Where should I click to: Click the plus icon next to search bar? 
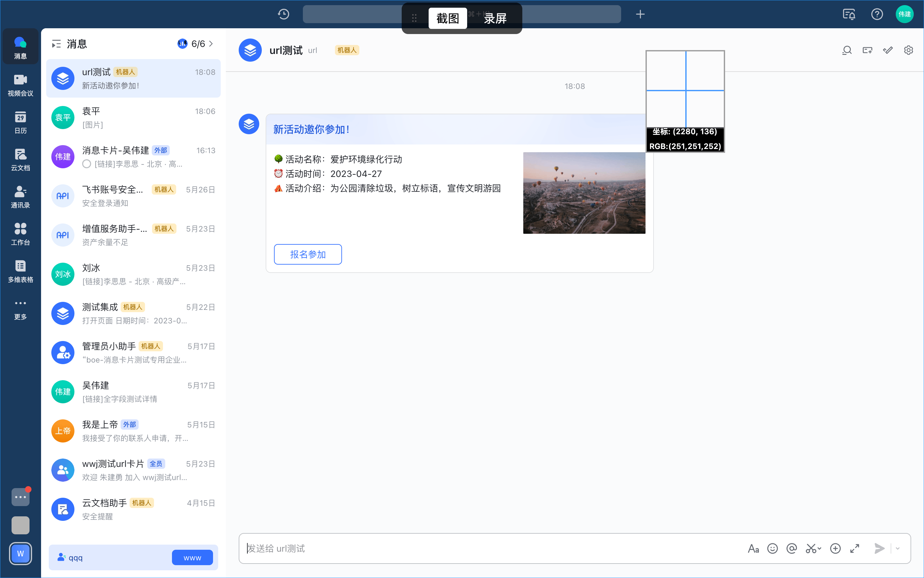[640, 14]
